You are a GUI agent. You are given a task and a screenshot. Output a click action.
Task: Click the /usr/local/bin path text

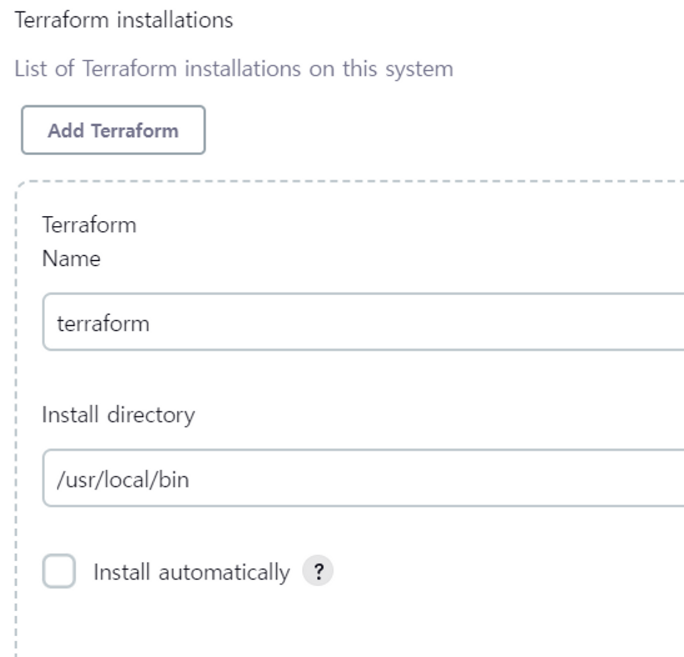(123, 479)
